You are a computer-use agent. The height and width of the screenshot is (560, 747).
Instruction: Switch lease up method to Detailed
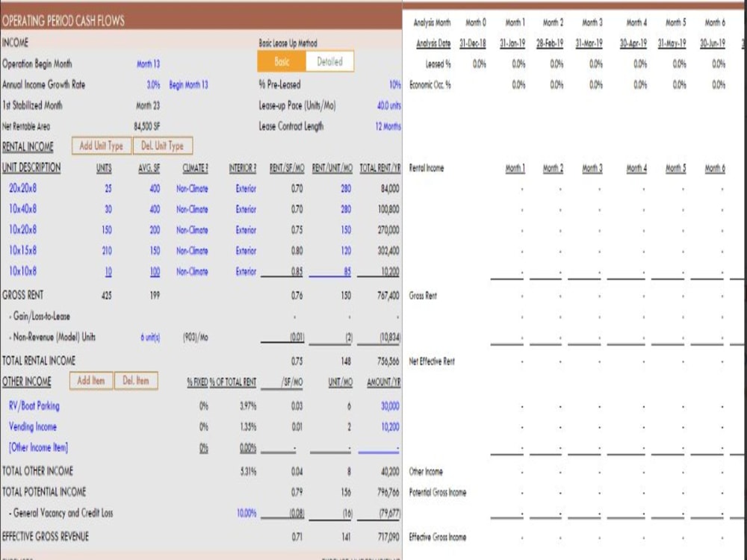(329, 61)
